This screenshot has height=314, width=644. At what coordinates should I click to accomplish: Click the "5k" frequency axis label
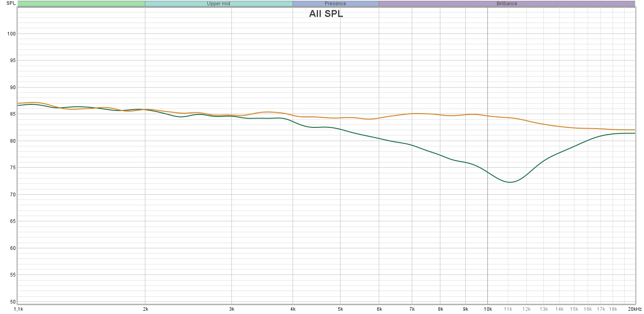(x=341, y=309)
